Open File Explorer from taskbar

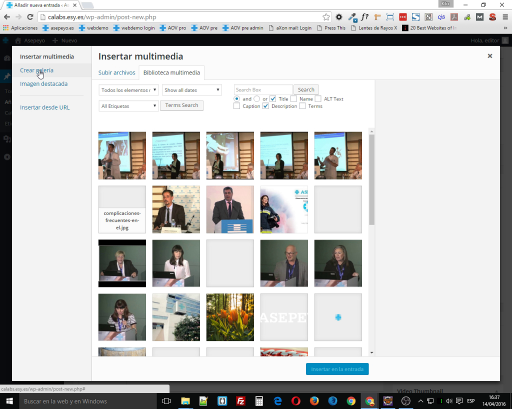[185, 401]
